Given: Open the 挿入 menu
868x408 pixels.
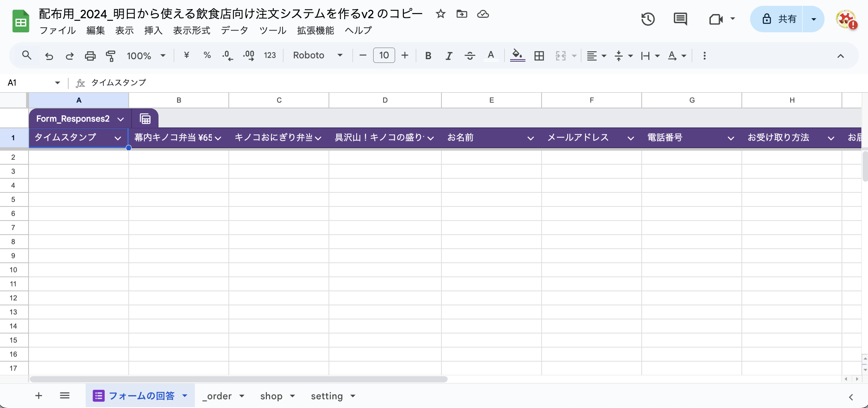Looking at the screenshot, I should pos(153,30).
